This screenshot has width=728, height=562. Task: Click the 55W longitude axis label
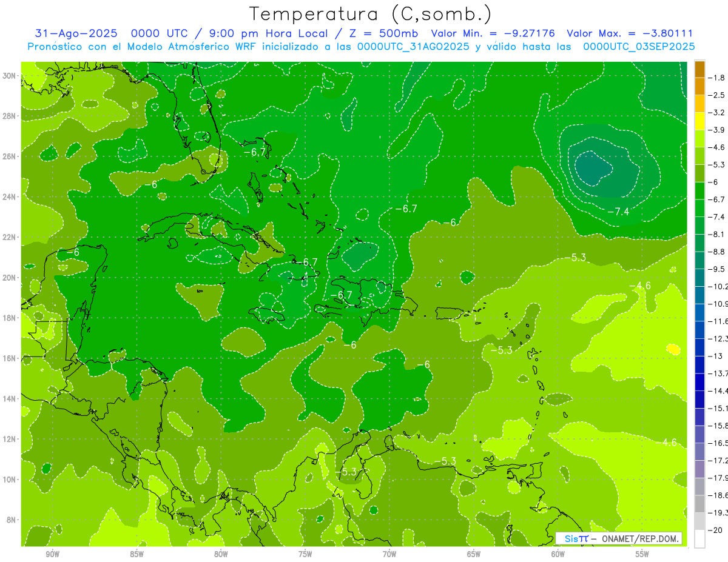(642, 554)
